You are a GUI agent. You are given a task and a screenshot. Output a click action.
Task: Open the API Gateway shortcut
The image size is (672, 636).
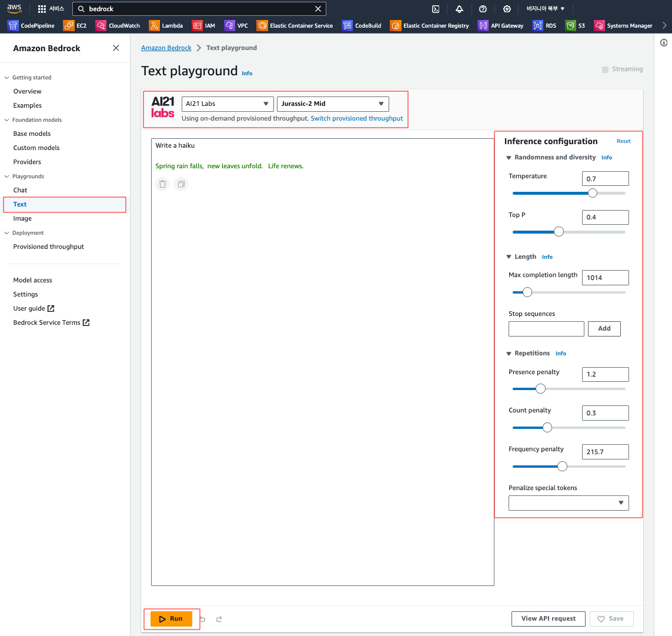pyautogui.click(x=500, y=26)
